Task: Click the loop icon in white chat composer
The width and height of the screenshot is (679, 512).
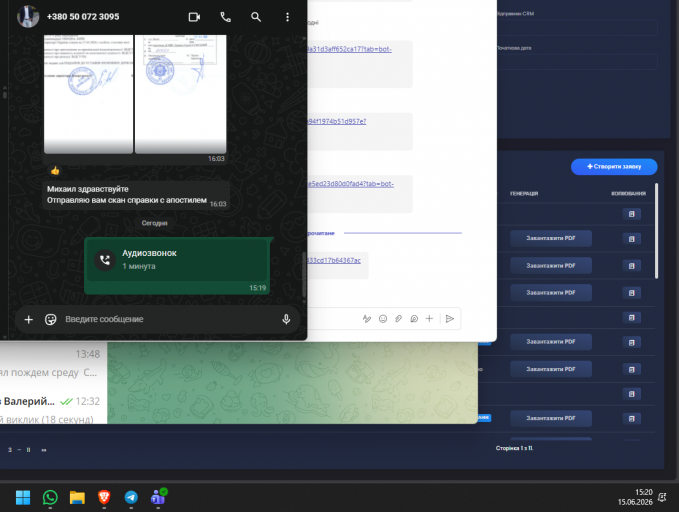Action: (x=414, y=319)
